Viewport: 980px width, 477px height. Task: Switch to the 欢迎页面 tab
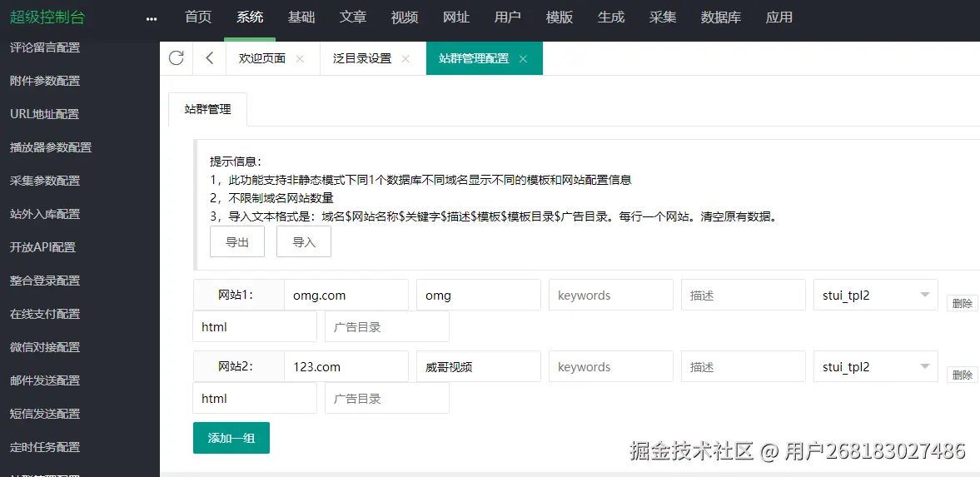point(262,59)
